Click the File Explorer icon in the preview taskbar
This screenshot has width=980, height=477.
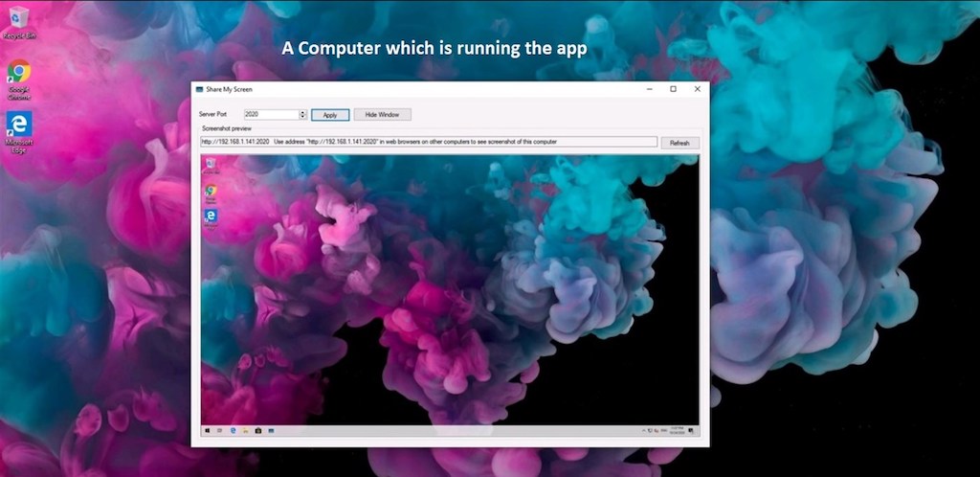pyautogui.click(x=245, y=432)
